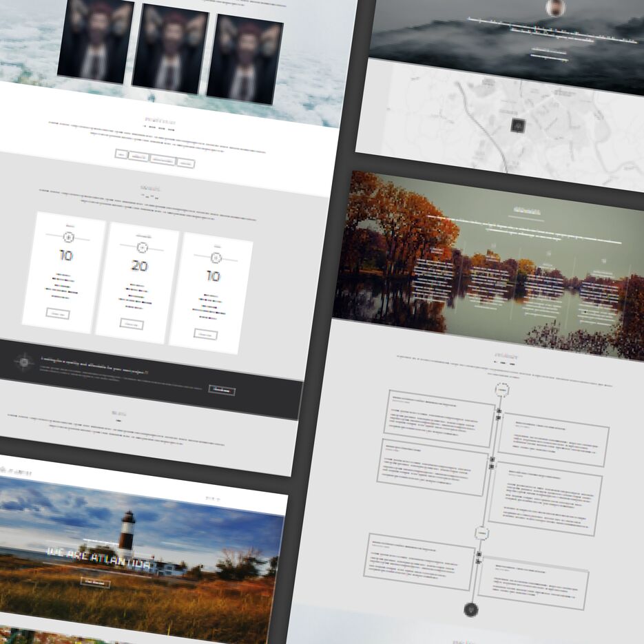Click the circular icon in the 20 pricing card
This screenshot has height=644, width=644.
click(x=142, y=248)
